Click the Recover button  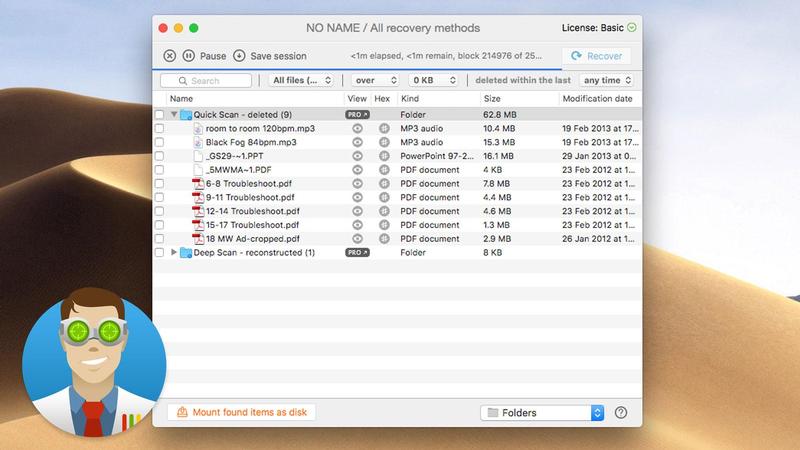click(597, 56)
